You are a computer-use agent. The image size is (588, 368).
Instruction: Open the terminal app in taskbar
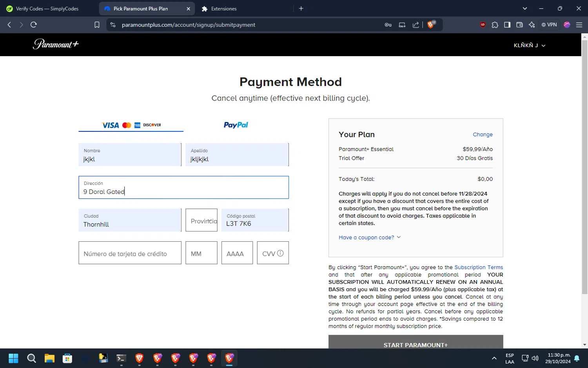(x=122, y=358)
